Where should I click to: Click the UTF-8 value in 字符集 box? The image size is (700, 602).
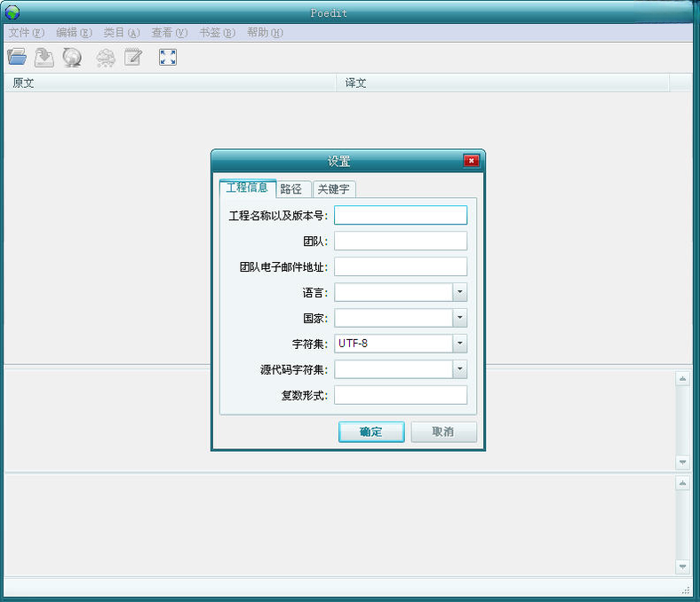pyautogui.click(x=354, y=343)
